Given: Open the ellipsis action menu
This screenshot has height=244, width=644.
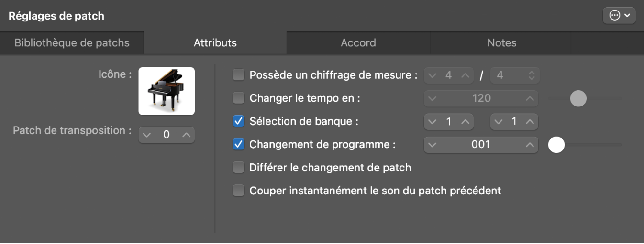Looking at the screenshot, I should [x=619, y=16].
